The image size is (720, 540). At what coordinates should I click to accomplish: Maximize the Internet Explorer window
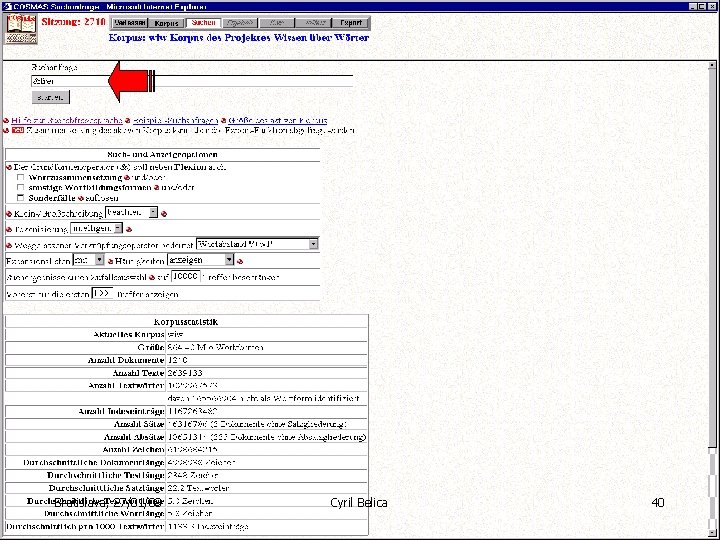pyautogui.click(x=702, y=6)
